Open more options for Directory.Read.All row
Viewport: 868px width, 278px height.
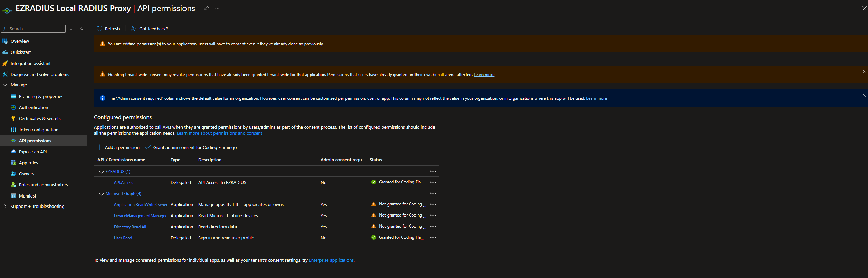(433, 226)
